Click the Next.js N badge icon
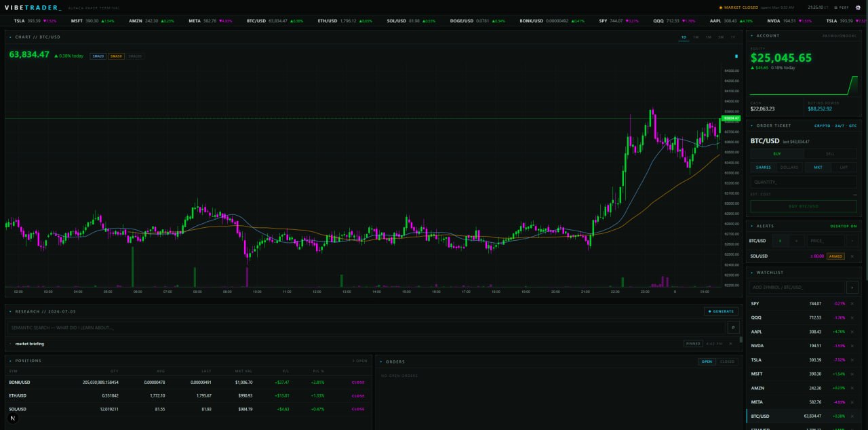868x430 pixels. coord(12,418)
